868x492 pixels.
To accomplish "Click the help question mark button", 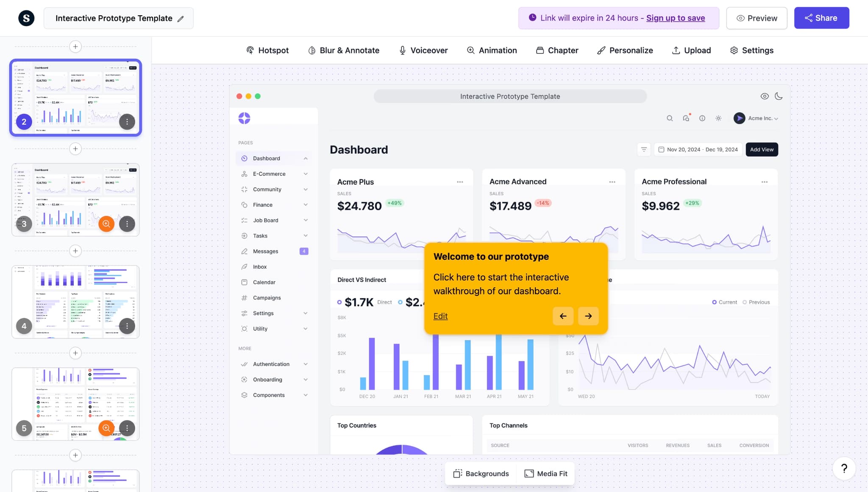I will point(844,468).
